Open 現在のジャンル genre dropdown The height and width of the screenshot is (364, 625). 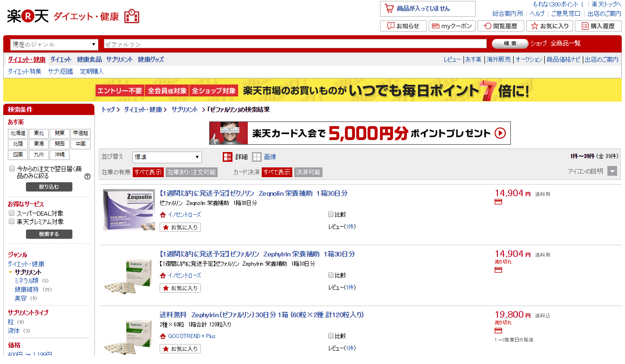54,45
